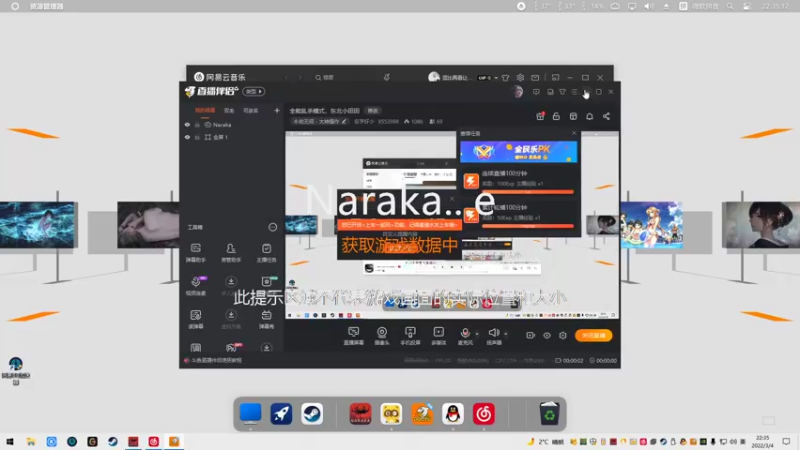Open the settings gear in the 网易云音乐 window

[520, 78]
